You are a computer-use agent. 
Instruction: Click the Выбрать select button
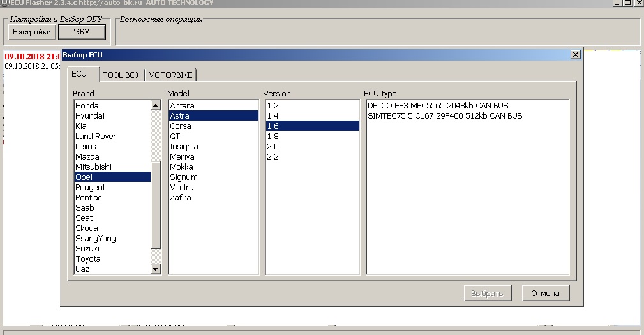click(x=488, y=293)
